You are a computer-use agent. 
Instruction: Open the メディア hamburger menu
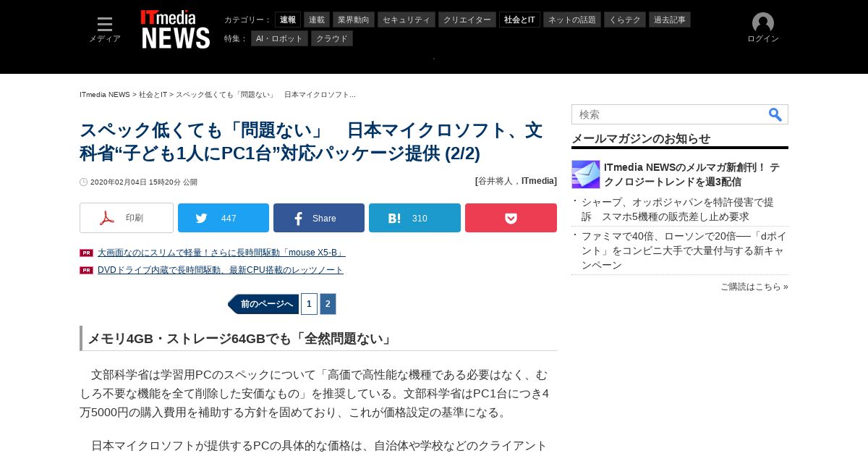[x=105, y=30]
